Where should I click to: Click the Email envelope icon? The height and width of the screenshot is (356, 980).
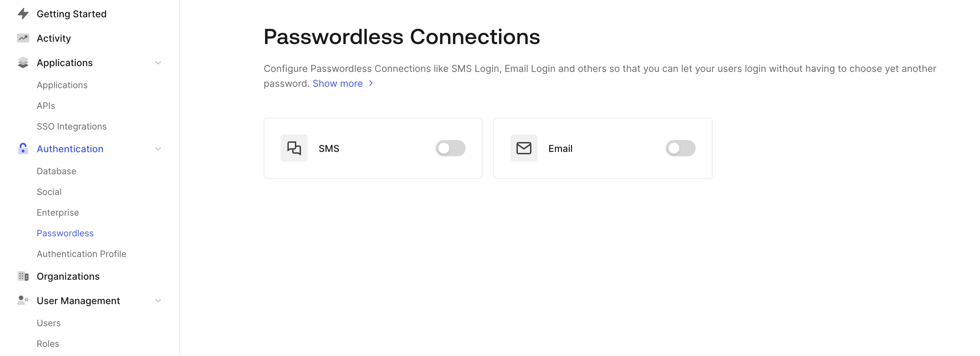point(524,148)
